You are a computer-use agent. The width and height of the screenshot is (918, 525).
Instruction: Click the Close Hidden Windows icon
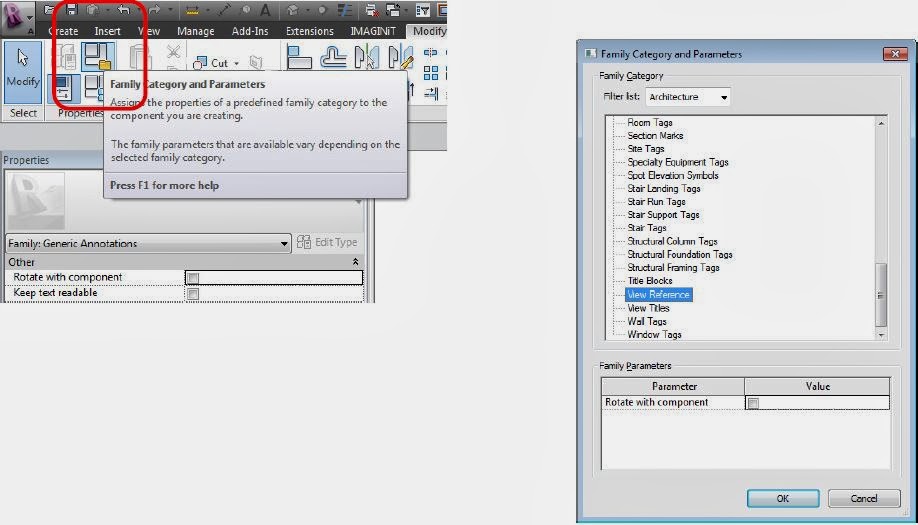371,10
